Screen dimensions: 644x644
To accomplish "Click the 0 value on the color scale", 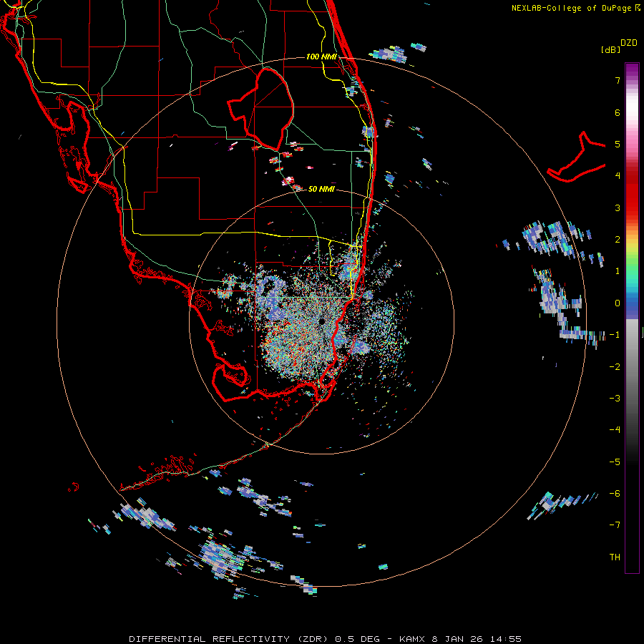I will tap(618, 303).
